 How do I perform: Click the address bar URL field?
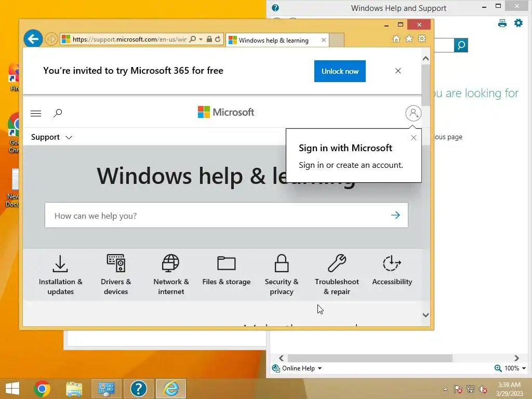pyautogui.click(x=129, y=39)
